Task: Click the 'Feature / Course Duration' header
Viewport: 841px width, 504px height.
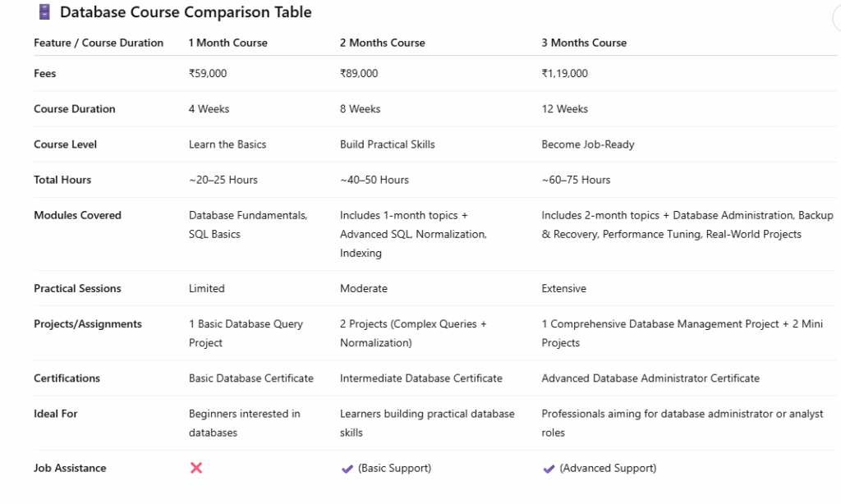Action: click(x=99, y=43)
